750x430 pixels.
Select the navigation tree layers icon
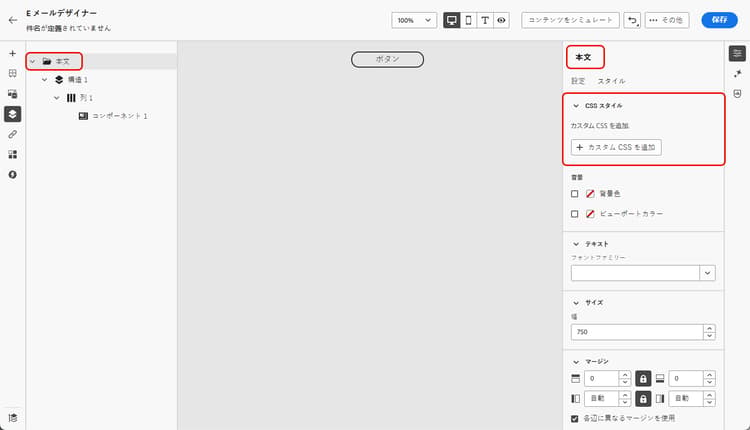coord(13,114)
